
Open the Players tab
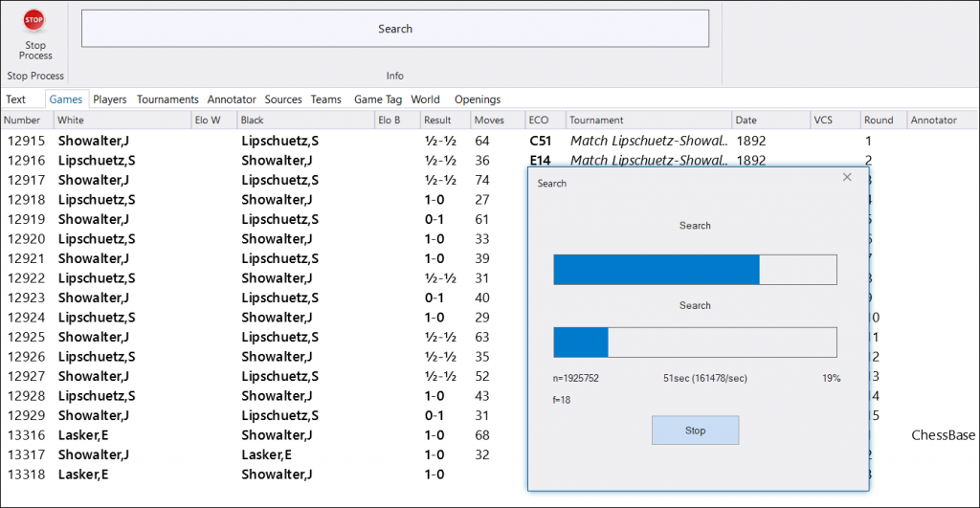[x=110, y=99]
